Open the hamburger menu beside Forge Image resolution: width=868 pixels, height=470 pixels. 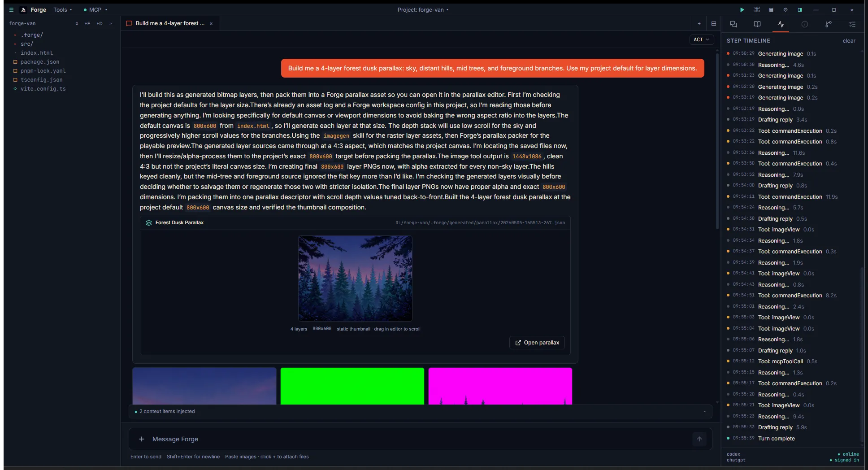[11, 9]
